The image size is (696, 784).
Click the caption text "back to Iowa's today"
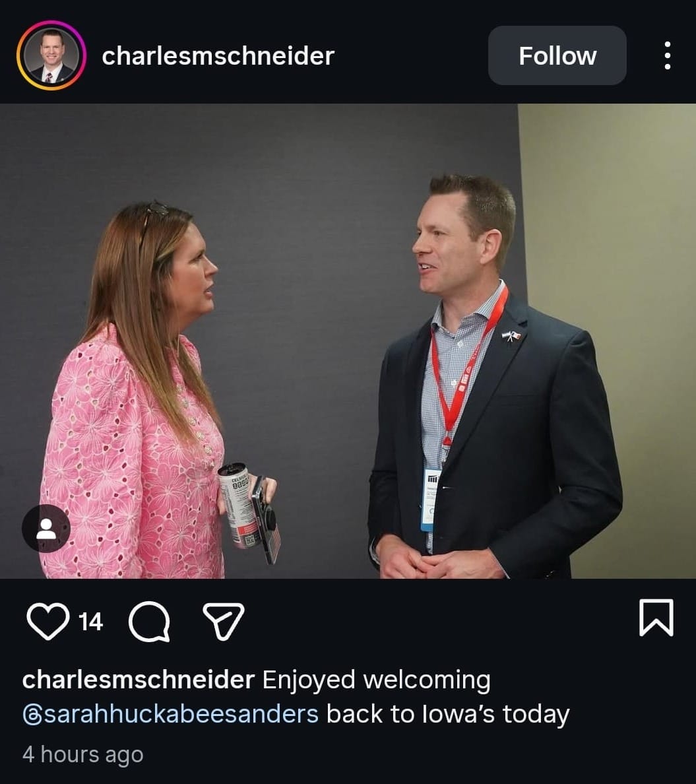pos(448,714)
